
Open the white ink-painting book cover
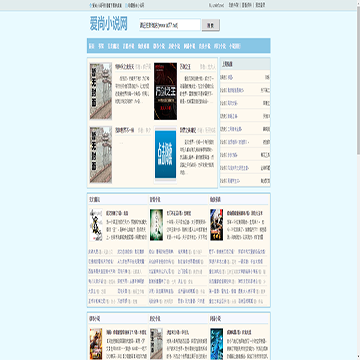click(x=96, y=225)
